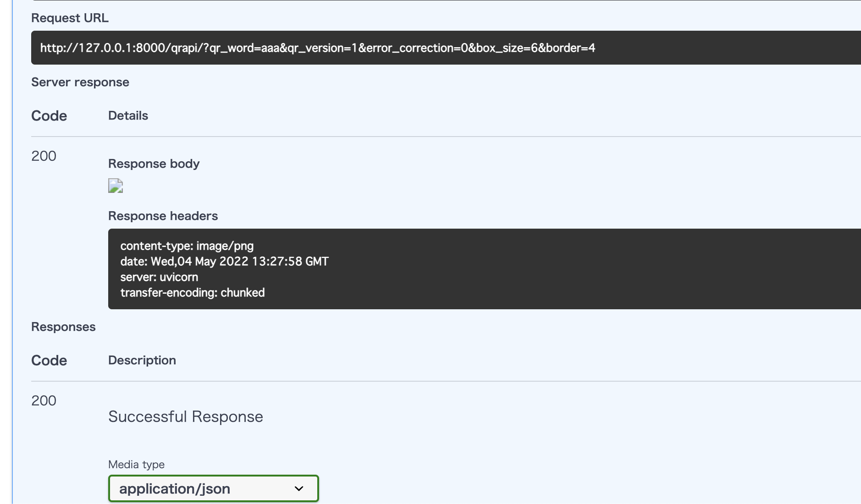Click the Code header above Description
This screenshot has height=504, width=861.
pyautogui.click(x=49, y=361)
